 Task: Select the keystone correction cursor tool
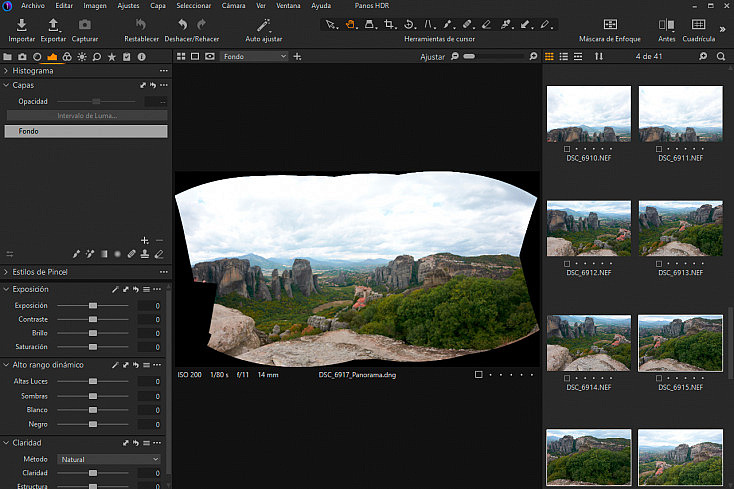(369, 24)
